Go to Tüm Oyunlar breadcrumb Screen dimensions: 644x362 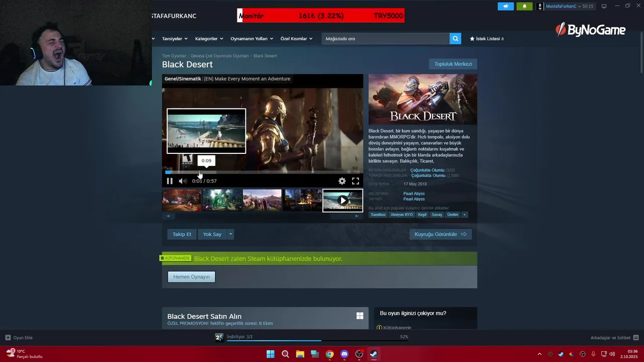point(174,56)
